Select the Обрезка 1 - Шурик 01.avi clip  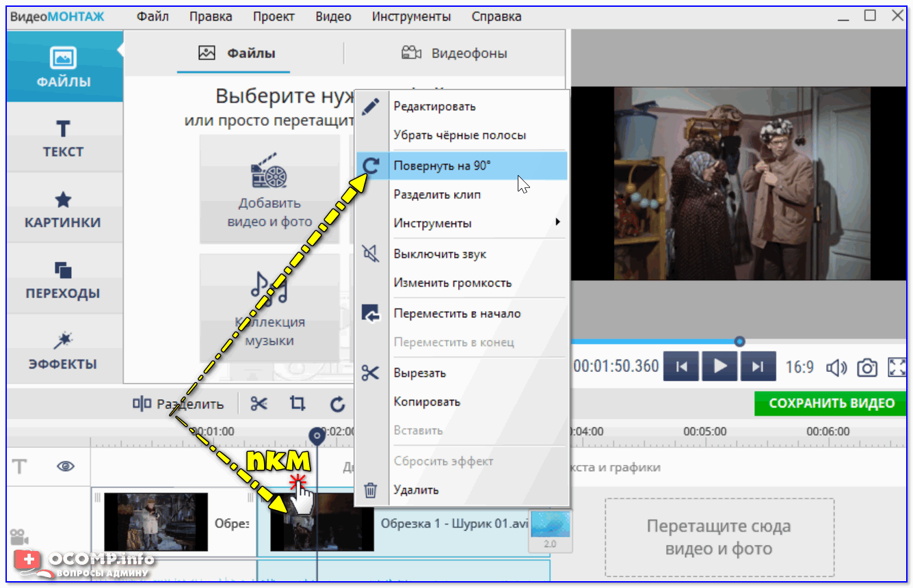(403, 523)
